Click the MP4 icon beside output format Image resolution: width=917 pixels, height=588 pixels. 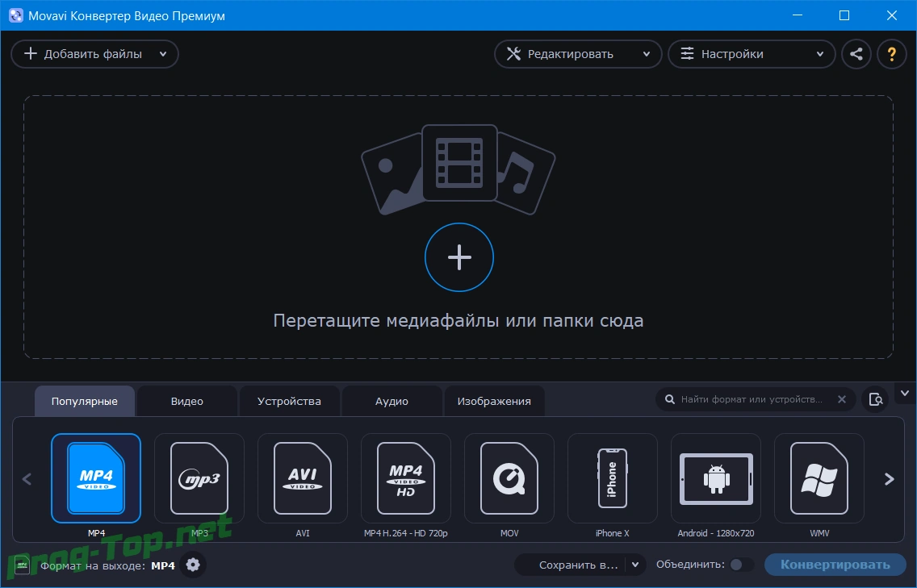point(22,565)
